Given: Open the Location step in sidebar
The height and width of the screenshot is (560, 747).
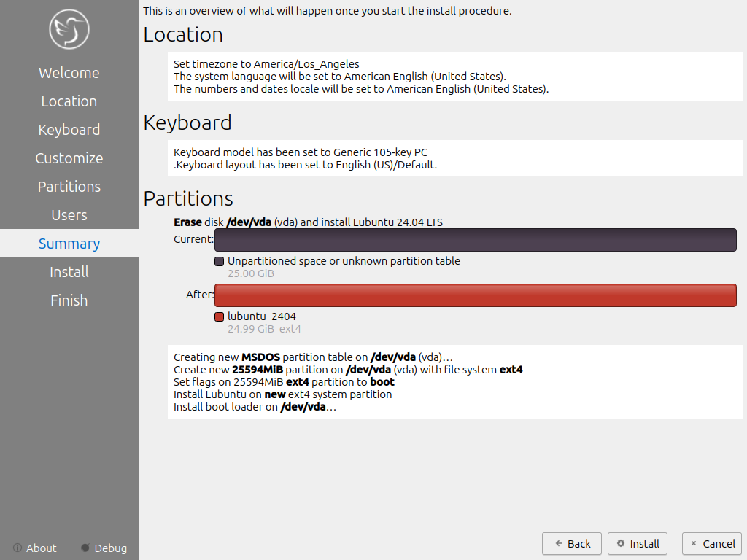Looking at the screenshot, I should (69, 101).
